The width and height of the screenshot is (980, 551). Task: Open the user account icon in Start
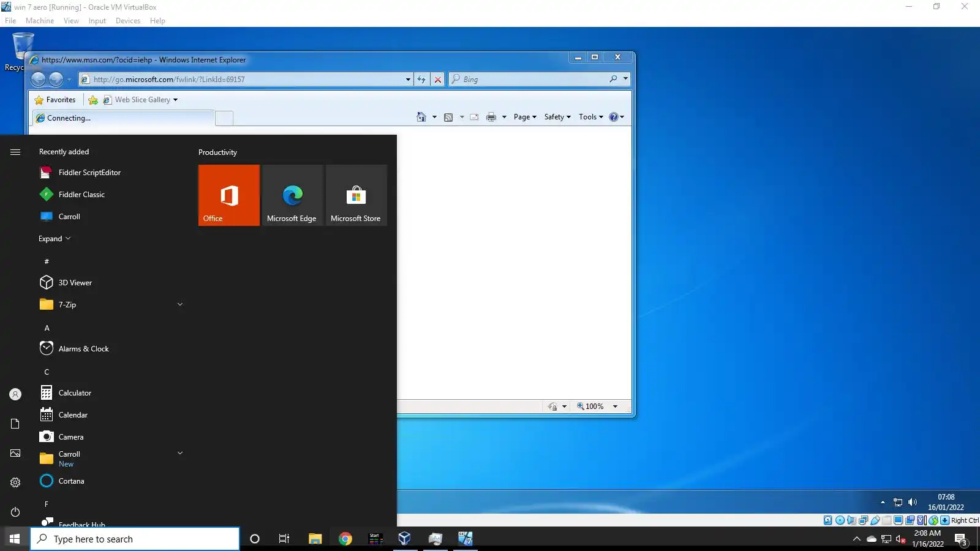(x=15, y=394)
